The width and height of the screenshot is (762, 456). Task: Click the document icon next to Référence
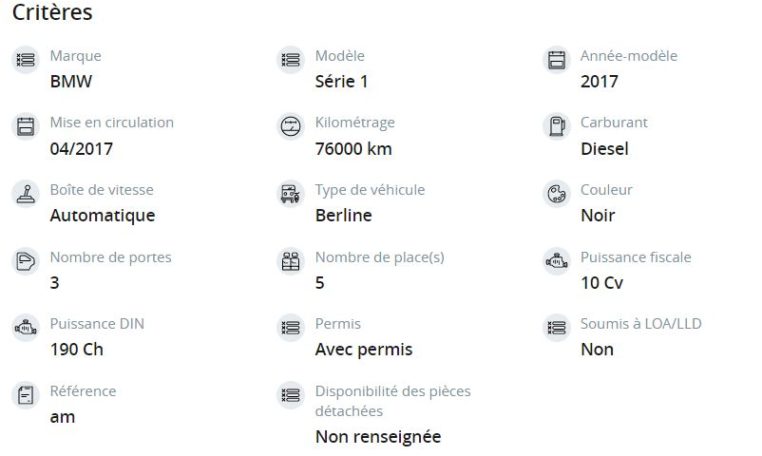[25, 395]
